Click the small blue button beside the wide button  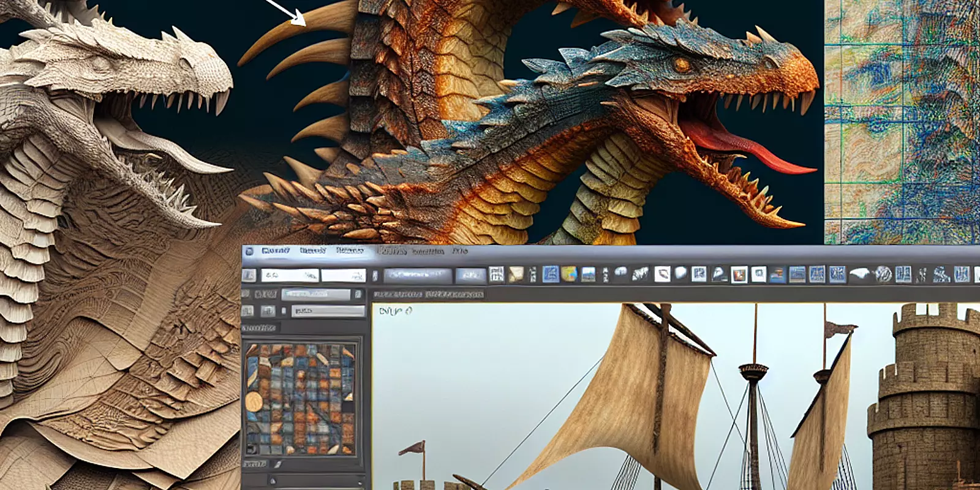[x=470, y=276]
